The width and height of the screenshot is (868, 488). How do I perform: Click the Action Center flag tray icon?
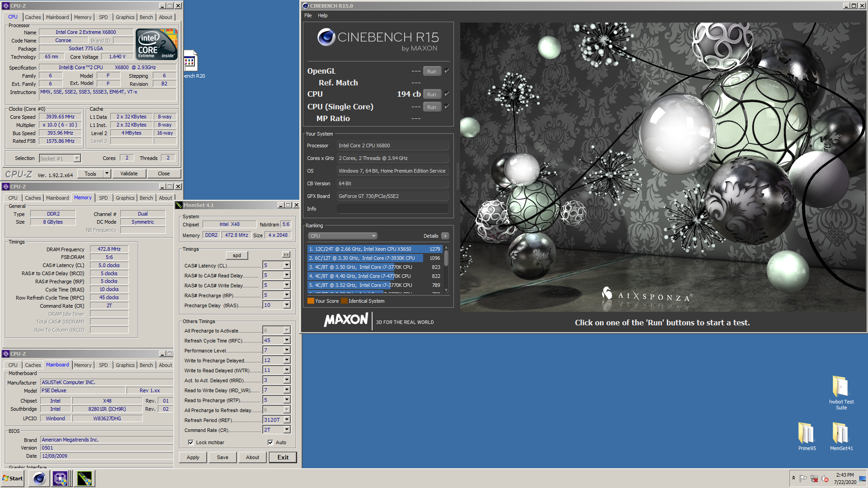coord(803,479)
